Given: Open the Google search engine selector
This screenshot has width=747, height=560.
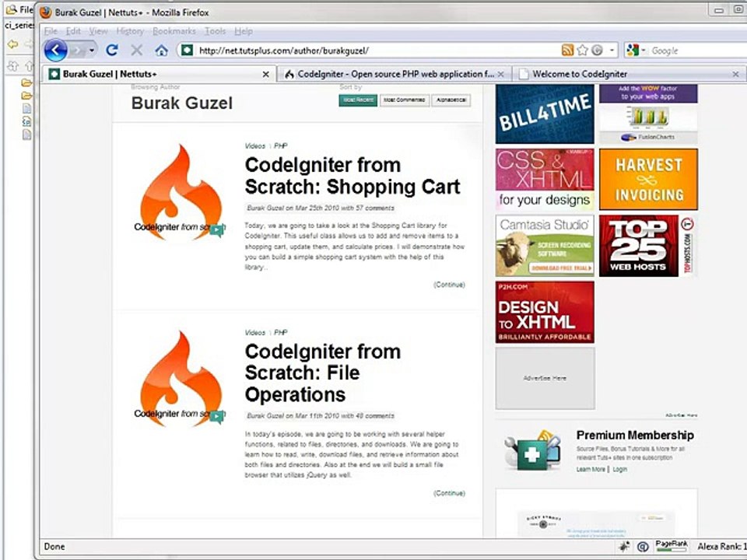Looking at the screenshot, I should tap(636, 50).
